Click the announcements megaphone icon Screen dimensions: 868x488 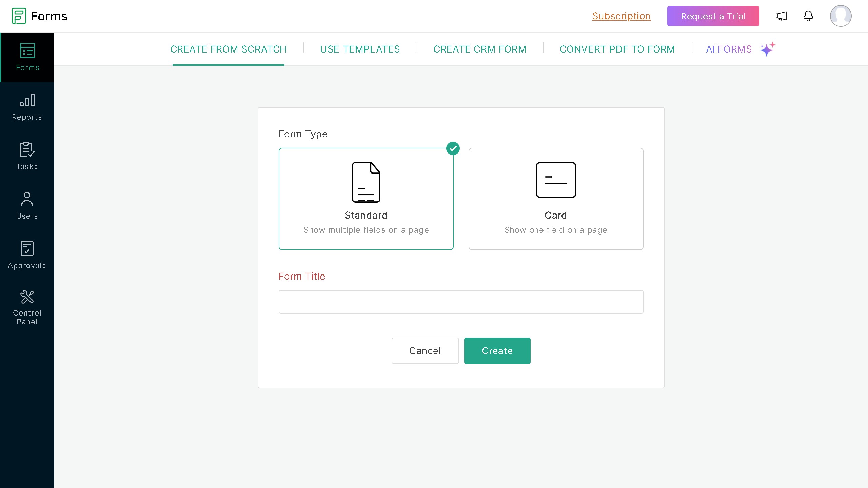781,16
